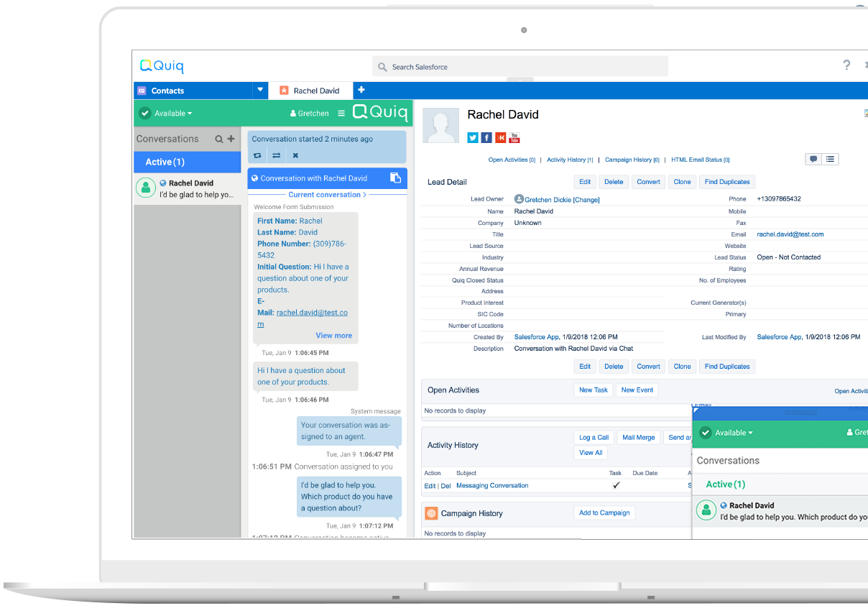The height and width of the screenshot is (616, 868).
Task: Open Active (1) in the overlay panel
Action: tap(726, 484)
